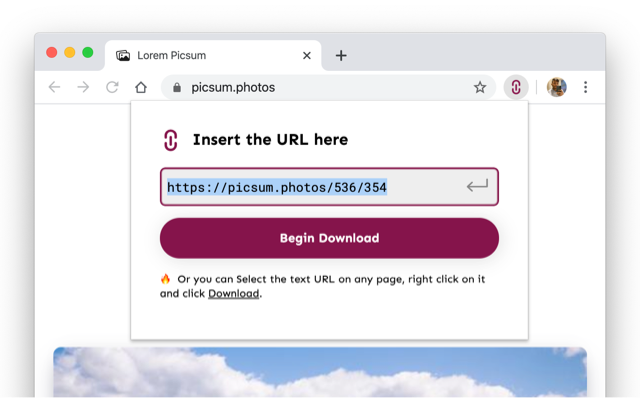The height and width of the screenshot is (400, 640).
Task: View site info via the lock icon
Action: point(177,87)
